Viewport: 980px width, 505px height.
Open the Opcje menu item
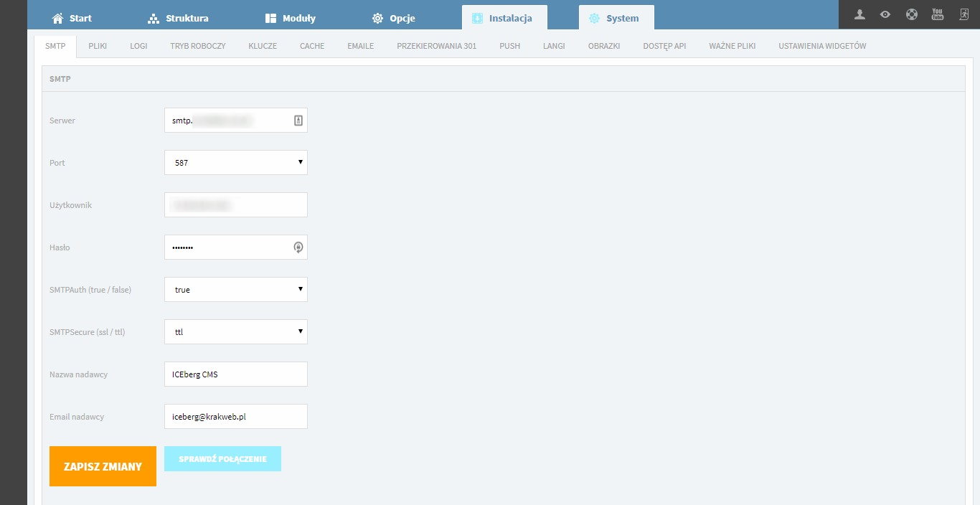tap(393, 18)
